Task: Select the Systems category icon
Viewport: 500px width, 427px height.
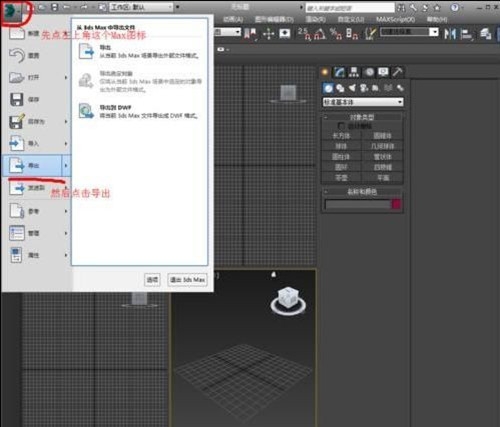Action: click(x=400, y=88)
